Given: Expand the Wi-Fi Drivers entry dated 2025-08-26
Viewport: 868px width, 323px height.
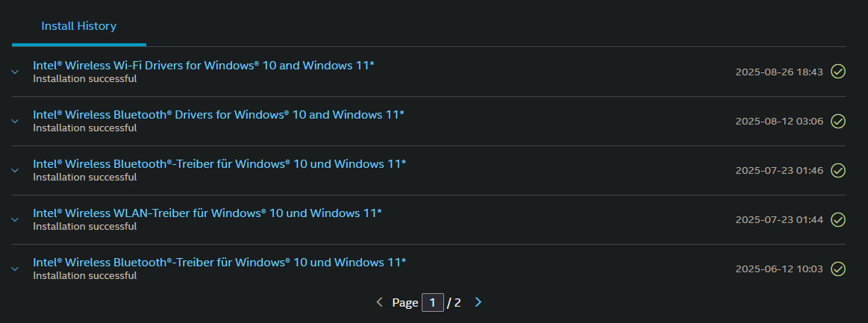Looking at the screenshot, I should click(15, 72).
